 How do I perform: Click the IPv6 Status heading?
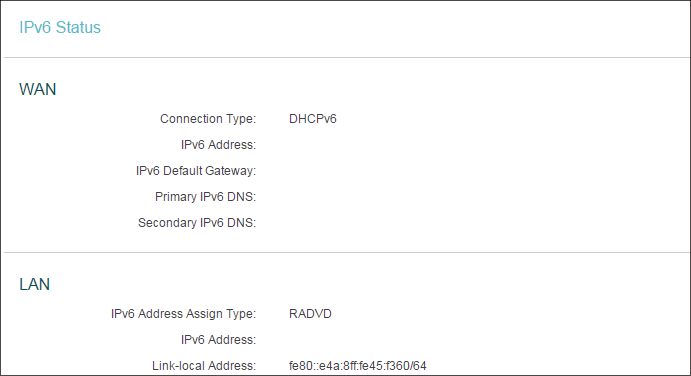click(x=60, y=27)
